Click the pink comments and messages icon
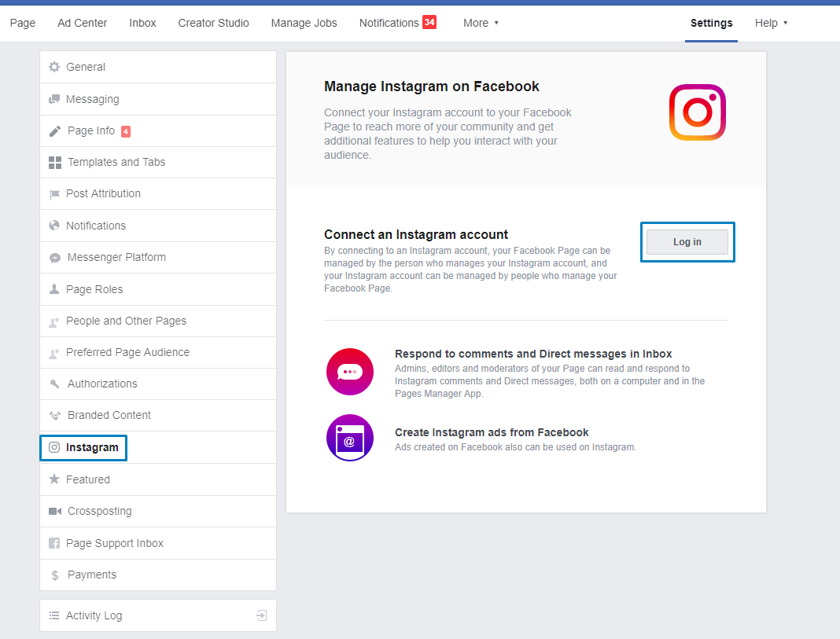The height and width of the screenshot is (639, 840). 350,372
